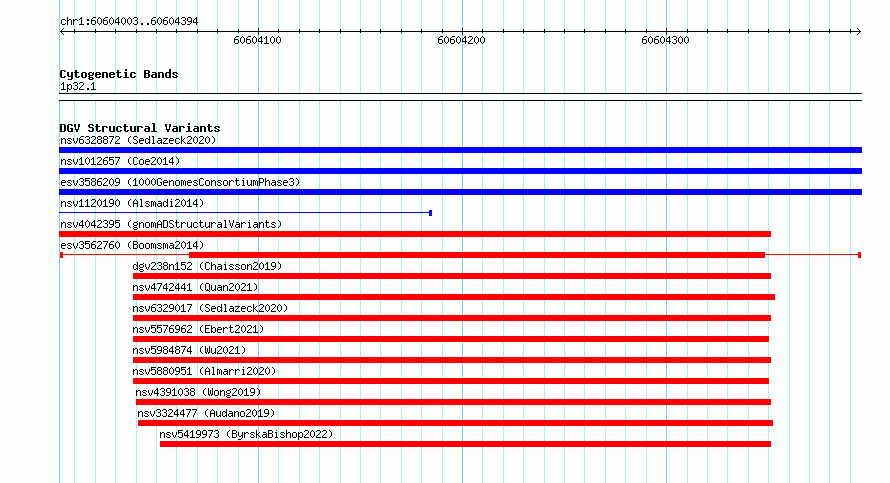Click the thick red bar of esv3562760
This screenshot has width=890, height=483.
(477, 255)
